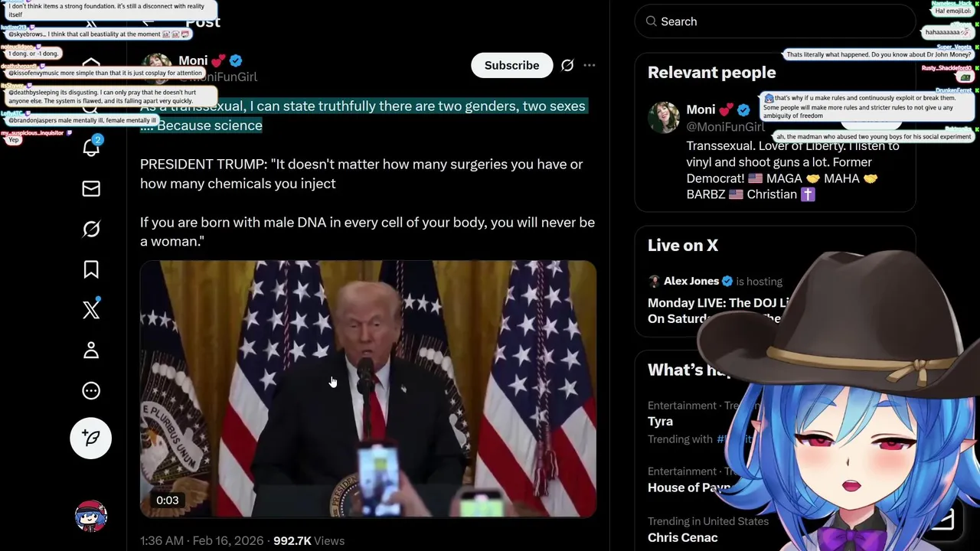The height and width of the screenshot is (551, 980).
Task: Open Profile person icon
Action: point(91,350)
